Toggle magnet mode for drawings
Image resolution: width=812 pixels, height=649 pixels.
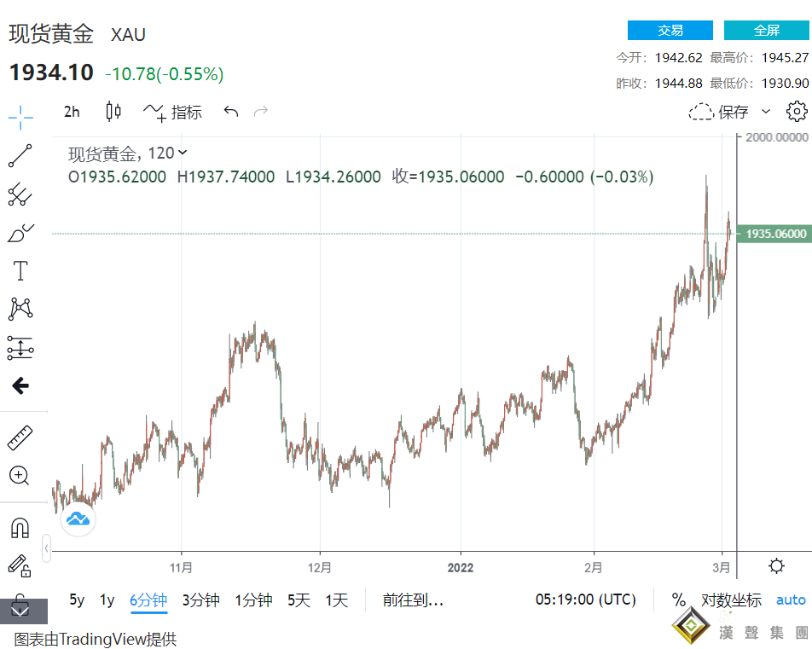click(20, 528)
